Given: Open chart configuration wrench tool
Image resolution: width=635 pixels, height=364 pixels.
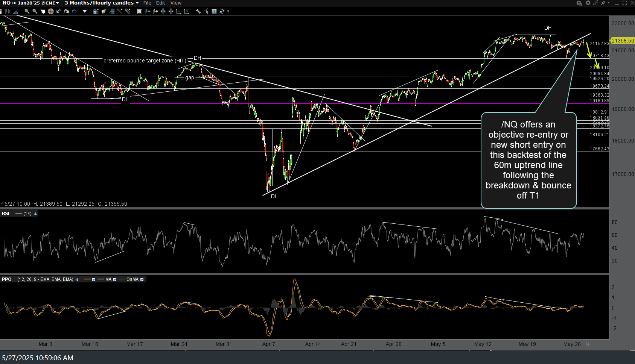Looking at the screenshot, I should [x=198, y=11].
